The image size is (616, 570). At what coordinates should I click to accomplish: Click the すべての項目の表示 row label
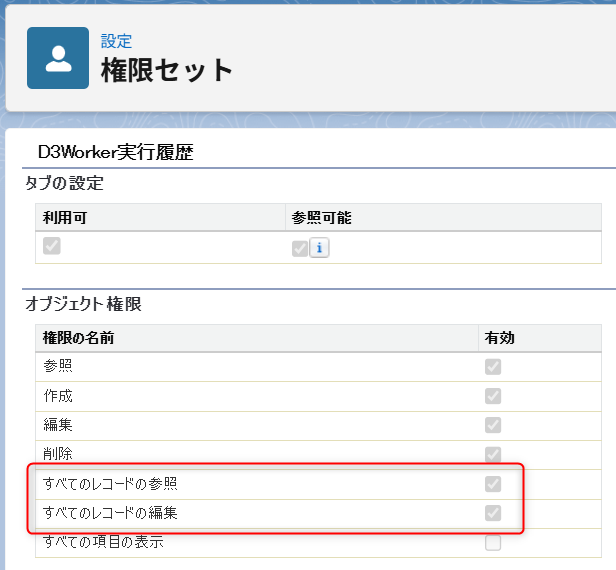tap(103, 542)
